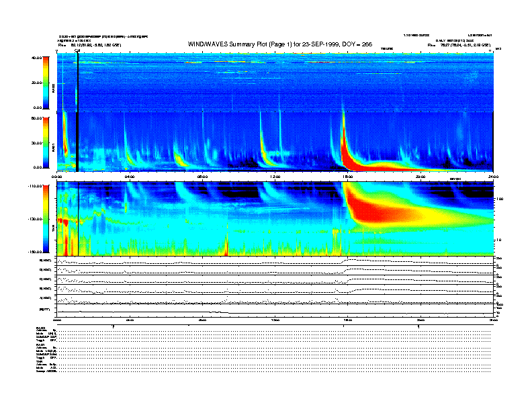
Task: Click the 16:00 label under the line plots
Action: tap(348, 320)
